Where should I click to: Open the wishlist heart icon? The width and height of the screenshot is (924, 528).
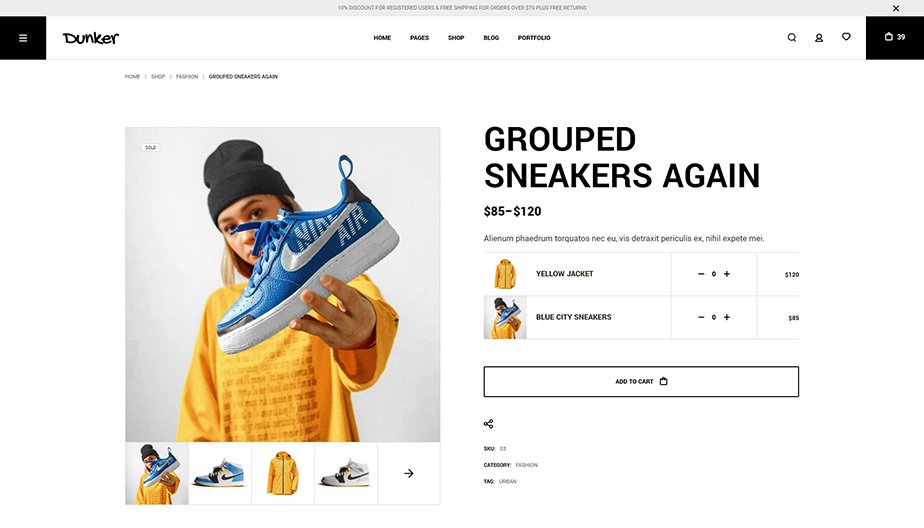tap(846, 37)
